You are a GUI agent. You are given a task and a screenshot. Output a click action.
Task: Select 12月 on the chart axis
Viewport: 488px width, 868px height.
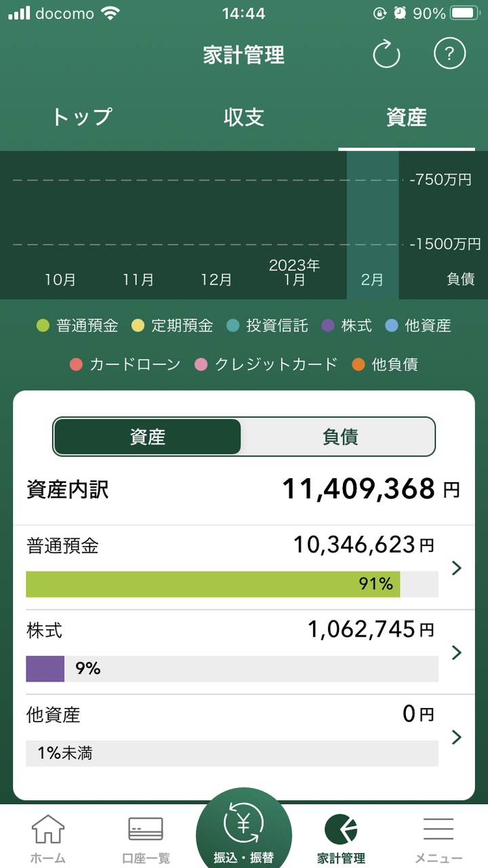(216, 279)
